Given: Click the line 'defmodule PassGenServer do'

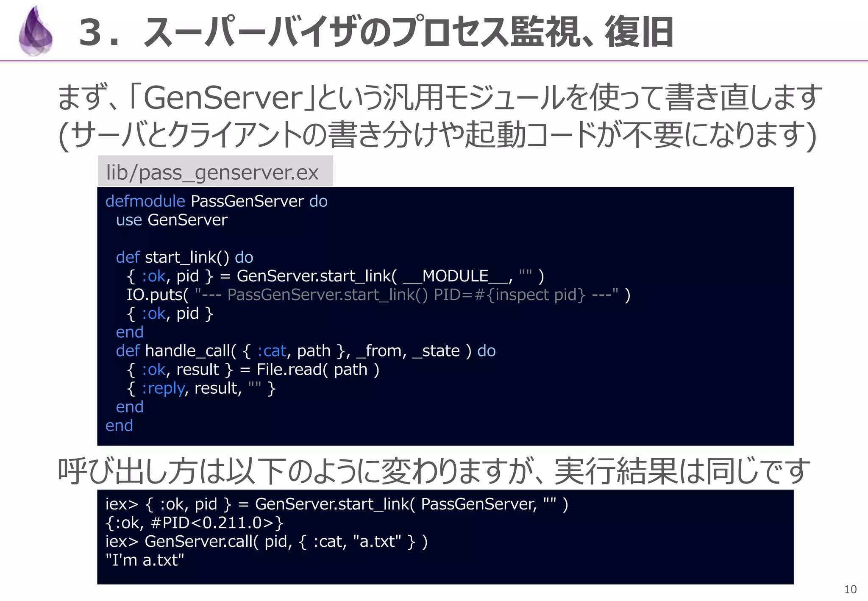Looking at the screenshot, I should [217, 201].
